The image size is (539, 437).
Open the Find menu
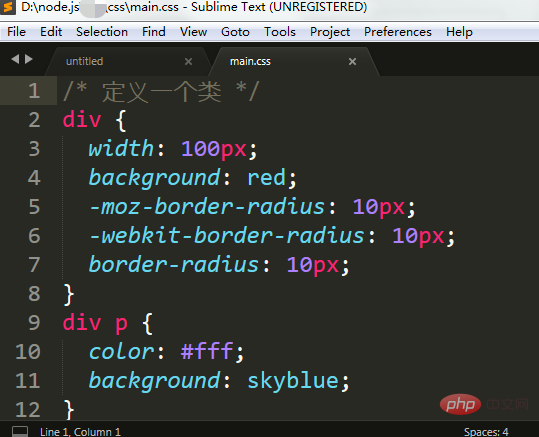coord(154,32)
